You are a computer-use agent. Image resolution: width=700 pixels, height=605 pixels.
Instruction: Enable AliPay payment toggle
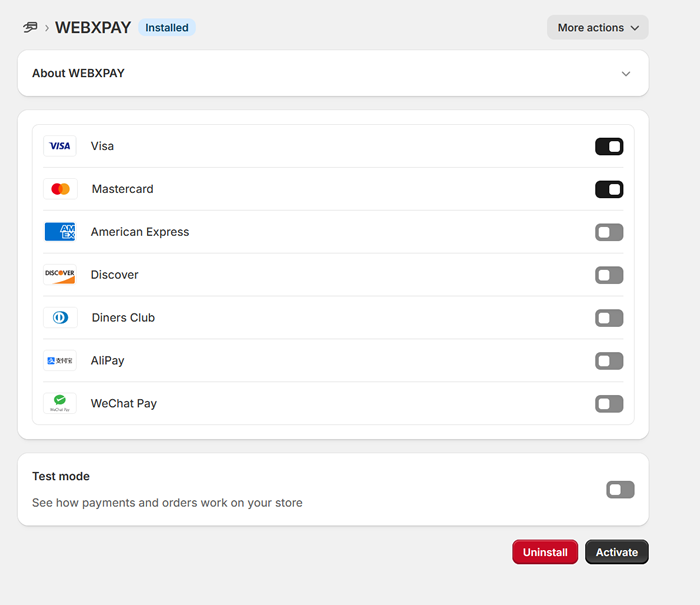click(609, 362)
